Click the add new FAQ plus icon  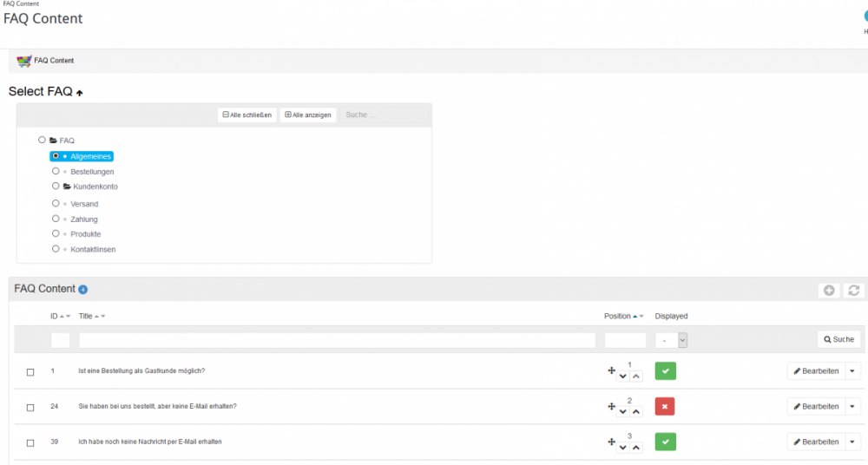pyautogui.click(x=829, y=291)
